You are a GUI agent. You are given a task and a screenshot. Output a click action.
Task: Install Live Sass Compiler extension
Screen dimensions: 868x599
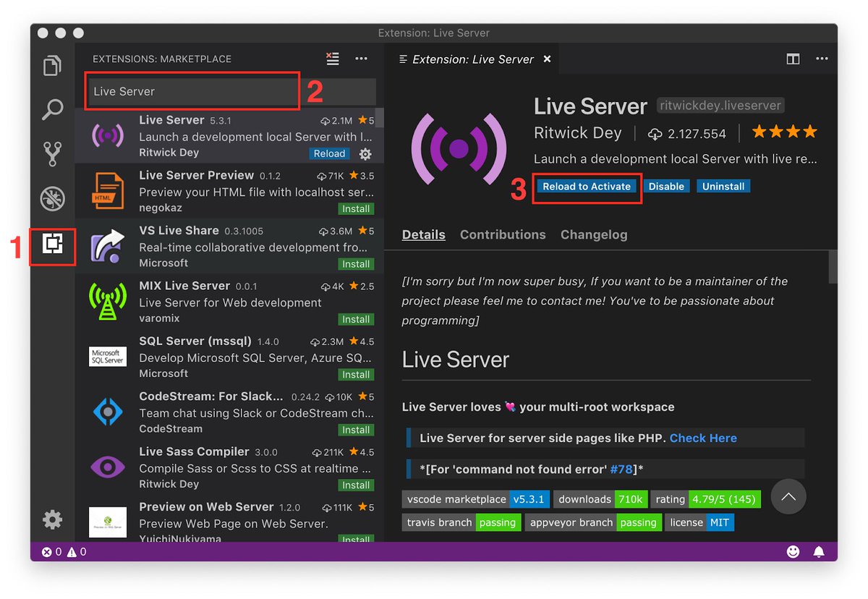point(356,485)
